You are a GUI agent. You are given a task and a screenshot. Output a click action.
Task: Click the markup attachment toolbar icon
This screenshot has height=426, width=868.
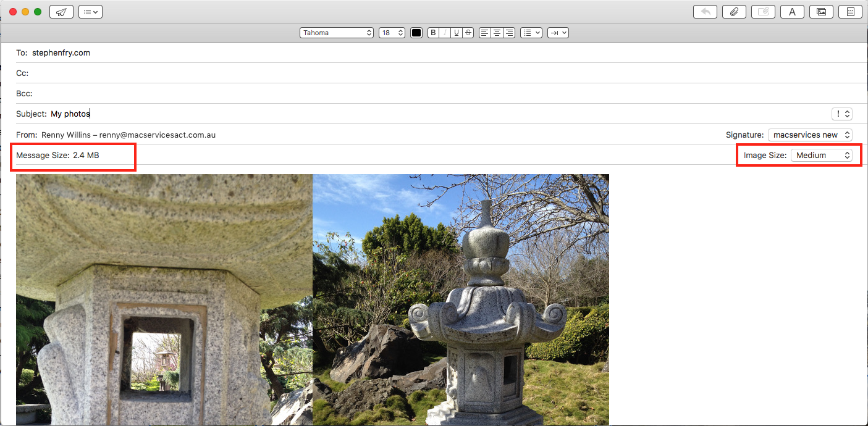coord(763,12)
